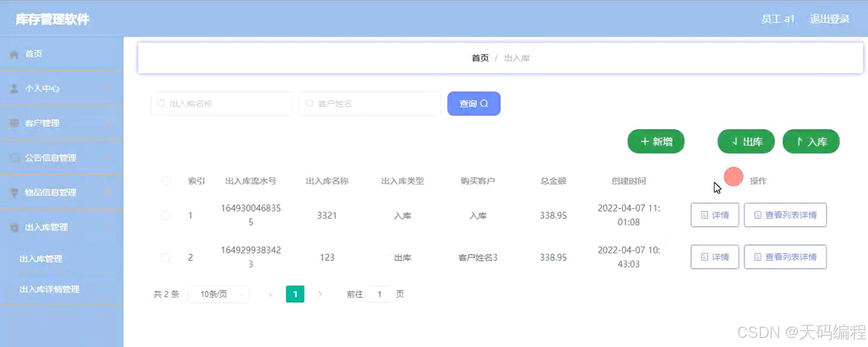
Task: Click the person icon beside 个人中心
Action: 14,89
